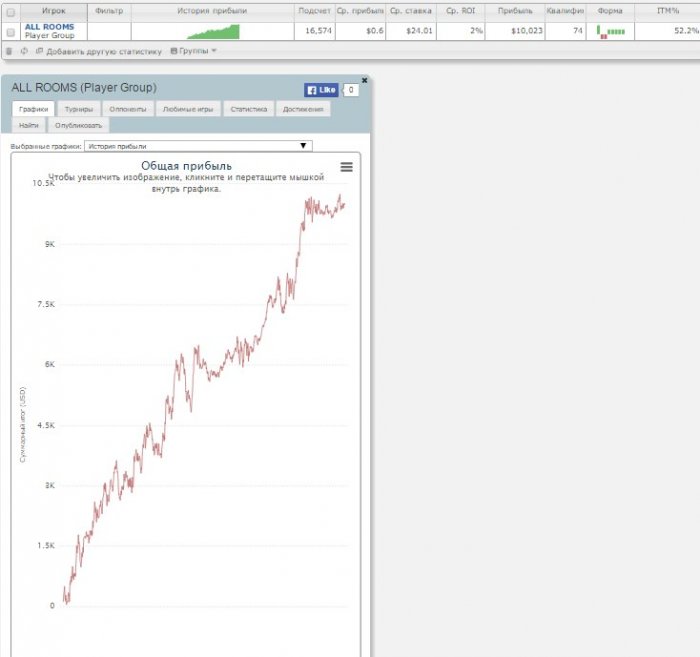
Task: Click the История прибыли column header
Action: (212, 11)
